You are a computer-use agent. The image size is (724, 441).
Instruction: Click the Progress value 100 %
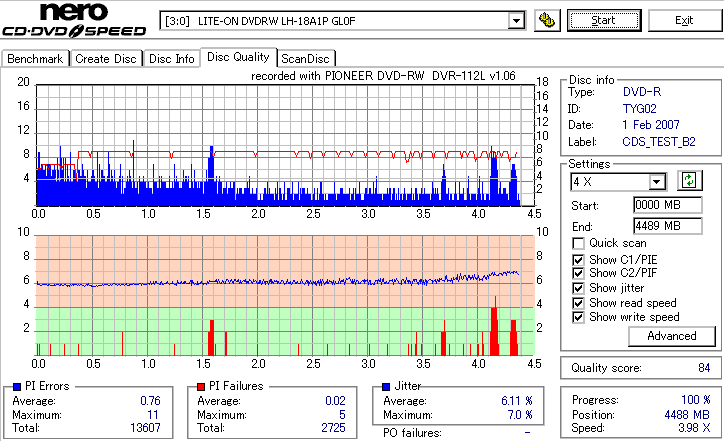tap(695, 400)
